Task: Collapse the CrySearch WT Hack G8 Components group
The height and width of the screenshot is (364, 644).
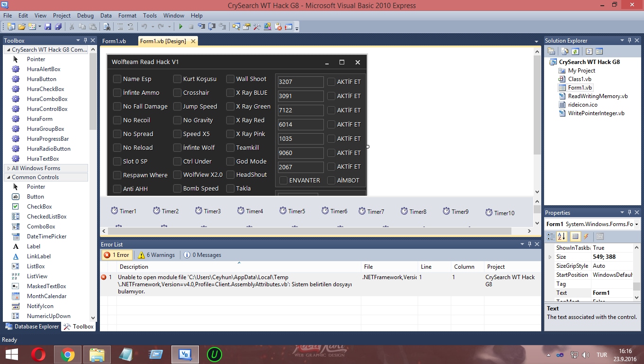Action: tap(9, 50)
